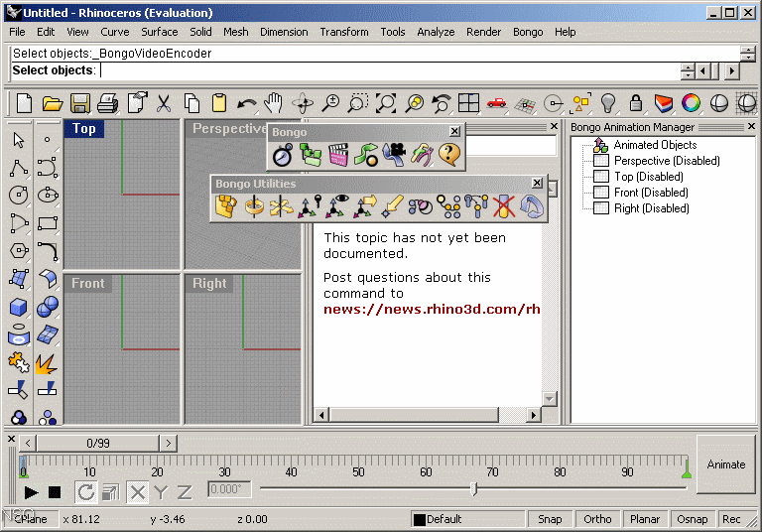Image resolution: width=762 pixels, height=532 pixels.
Task: Click the Paste clipboard icon
Action: click(x=218, y=103)
